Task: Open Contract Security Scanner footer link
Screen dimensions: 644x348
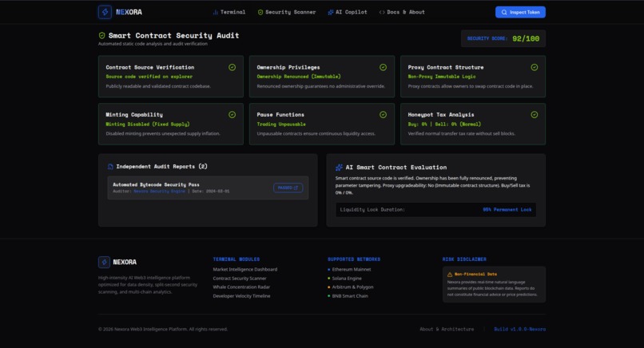Action: (240, 279)
